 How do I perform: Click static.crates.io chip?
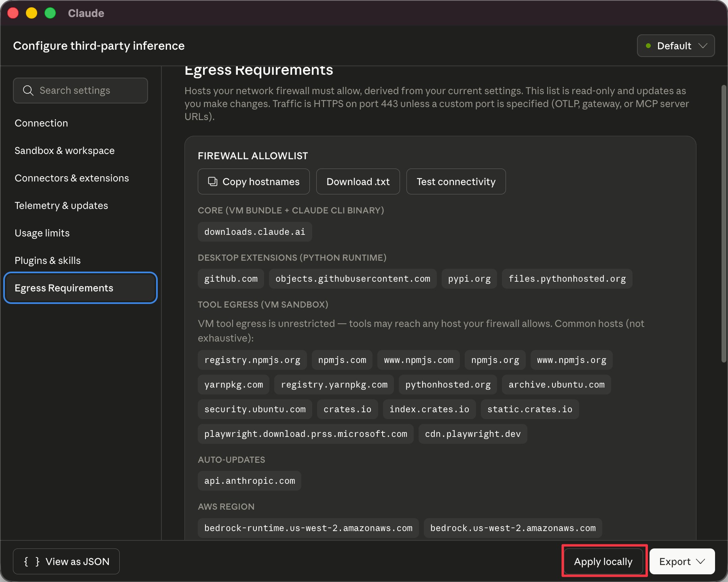(x=530, y=409)
